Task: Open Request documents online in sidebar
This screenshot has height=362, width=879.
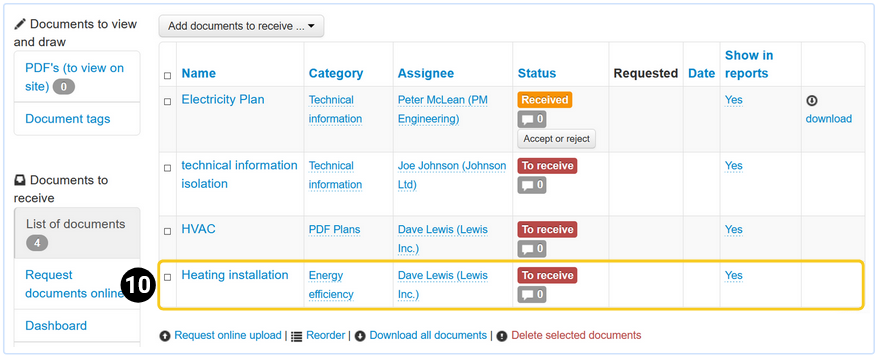Action: coord(77,284)
